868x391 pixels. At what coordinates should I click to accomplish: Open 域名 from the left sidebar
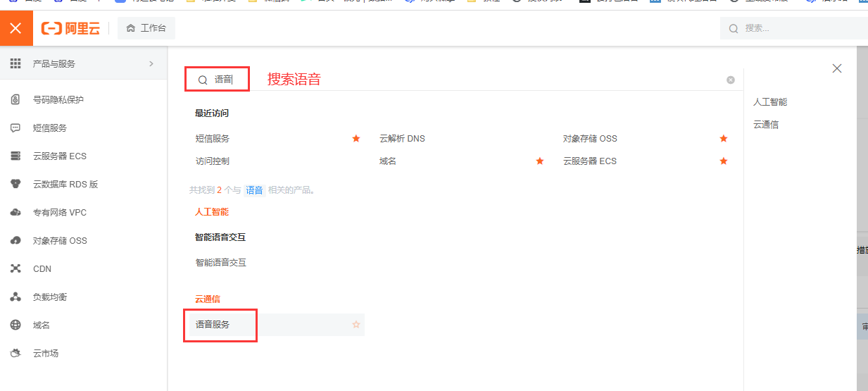tap(42, 325)
